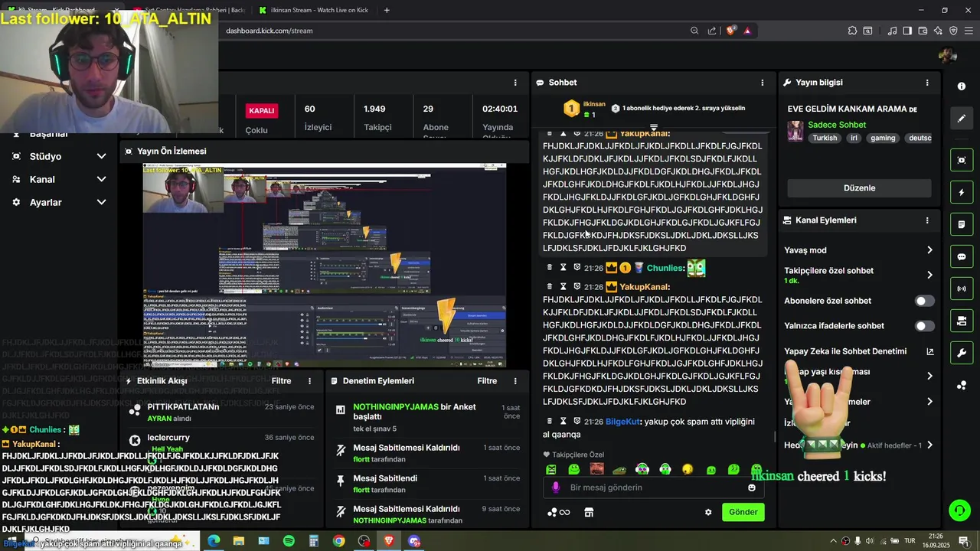Open Brave VPN shield icon

coord(953,31)
